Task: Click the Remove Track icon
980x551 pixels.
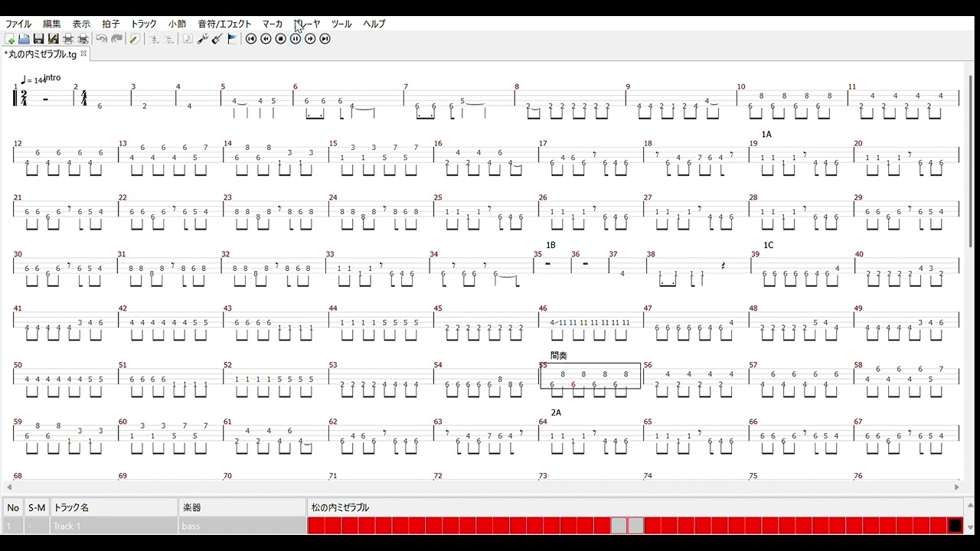Action: tap(168, 39)
